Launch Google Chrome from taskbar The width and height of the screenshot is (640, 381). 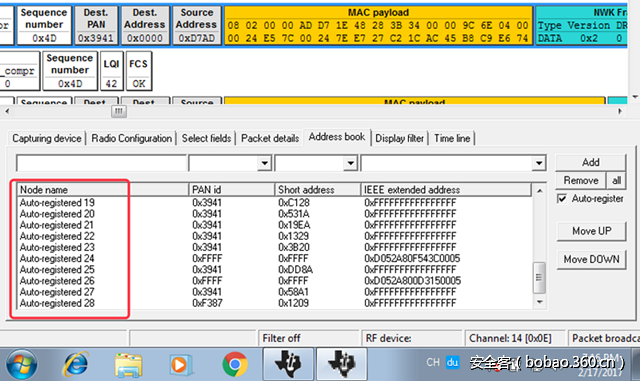point(235,364)
